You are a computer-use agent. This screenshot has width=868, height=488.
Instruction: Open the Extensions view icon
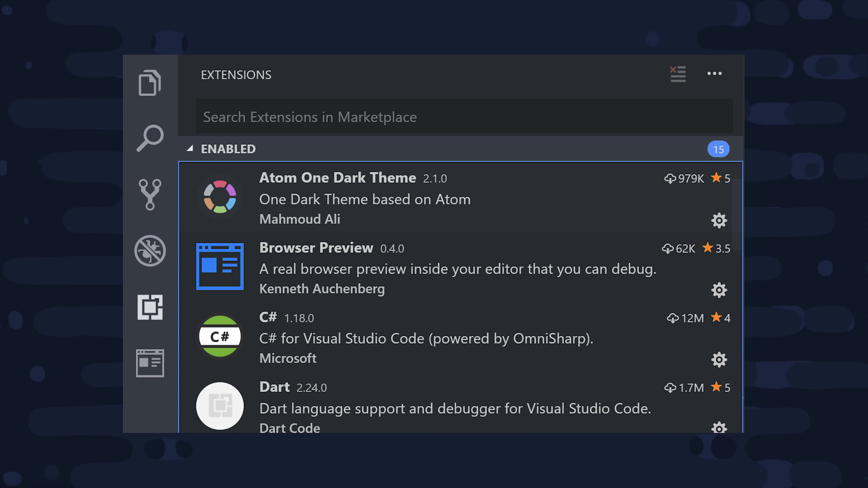point(150,307)
